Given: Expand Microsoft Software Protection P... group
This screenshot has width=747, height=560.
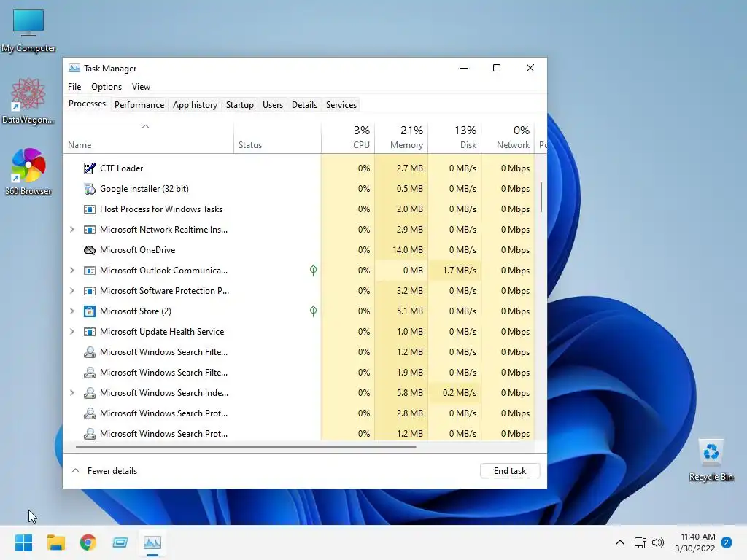Looking at the screenshot, I should point(72,290).
